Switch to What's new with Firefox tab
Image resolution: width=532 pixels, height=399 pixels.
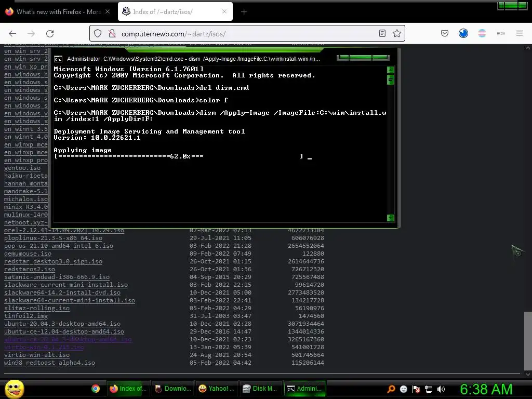[57, 12]
